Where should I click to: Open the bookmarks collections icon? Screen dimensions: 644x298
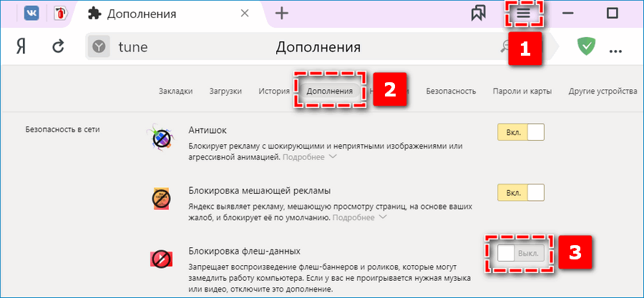coord(478,14)
